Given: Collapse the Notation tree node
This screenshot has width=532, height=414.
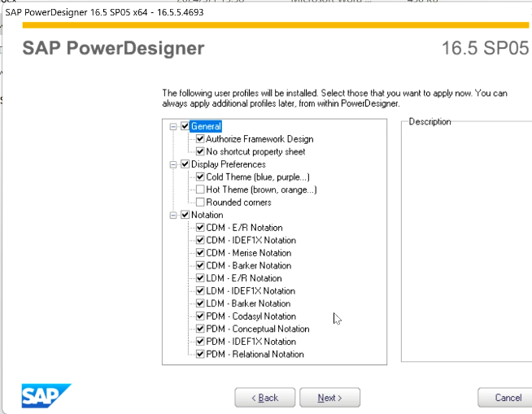Looking at the screenshot, I should (173, 215).
